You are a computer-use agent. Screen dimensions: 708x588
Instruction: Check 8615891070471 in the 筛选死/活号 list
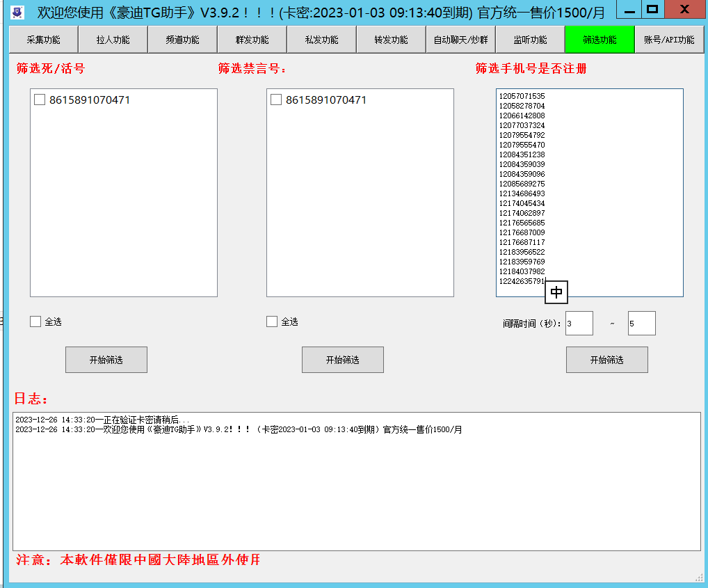click(x=40, y=100)
